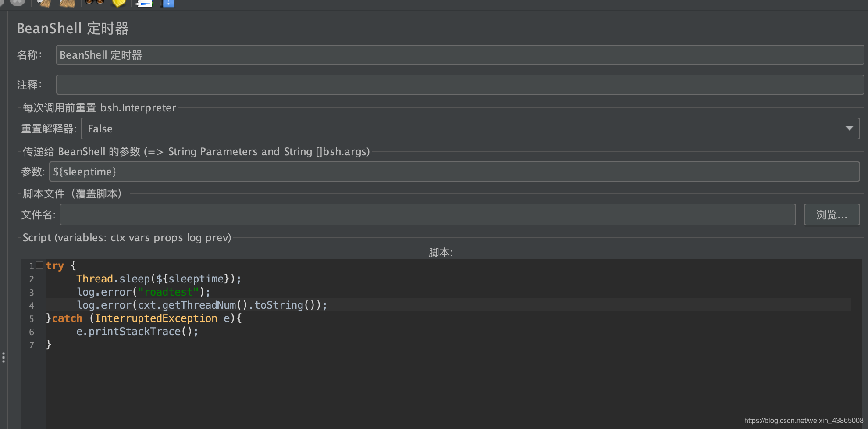Click the 浏览... browse button

click(832, 214)
